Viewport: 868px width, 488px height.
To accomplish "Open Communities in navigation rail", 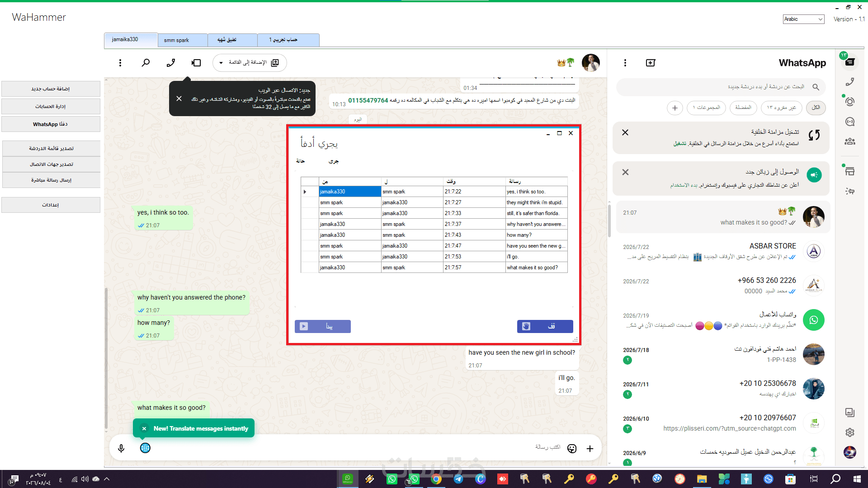I will pos(850,141).
